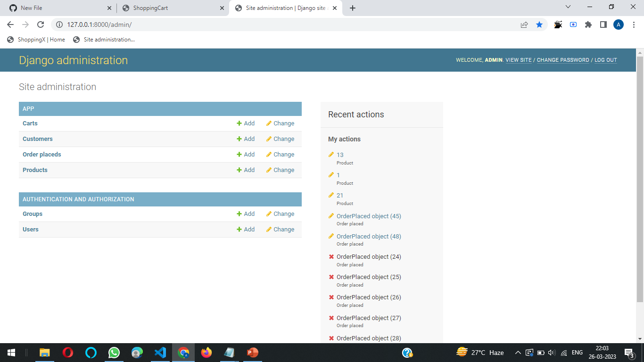644x362 pixels.
Task: Click the share page icon
Action: pos(524,25)
